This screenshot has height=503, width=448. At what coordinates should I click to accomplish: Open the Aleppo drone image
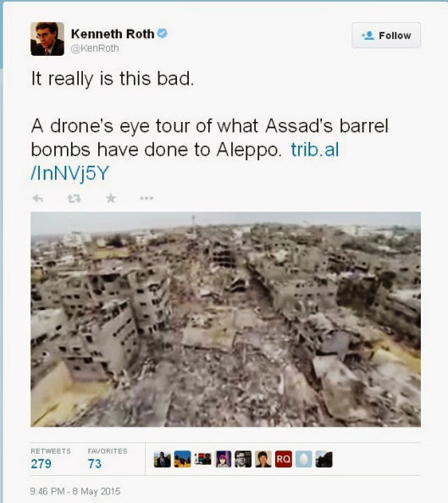click(x=225, y=319)
